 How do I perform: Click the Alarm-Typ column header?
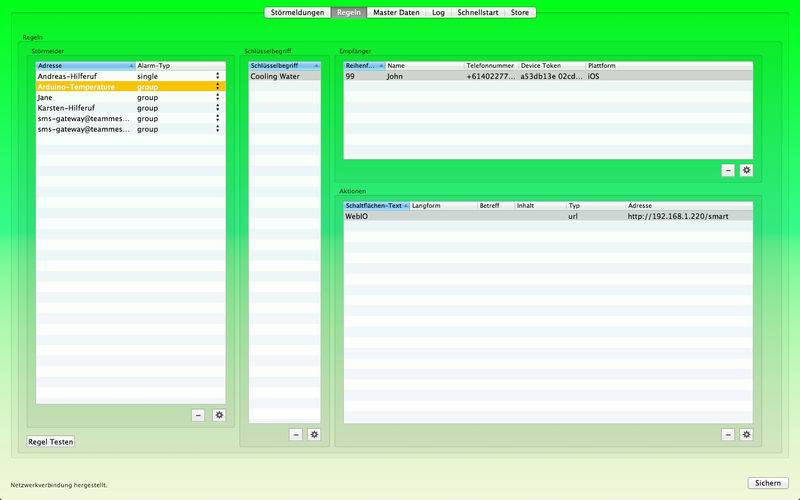[x=180, y=66]
